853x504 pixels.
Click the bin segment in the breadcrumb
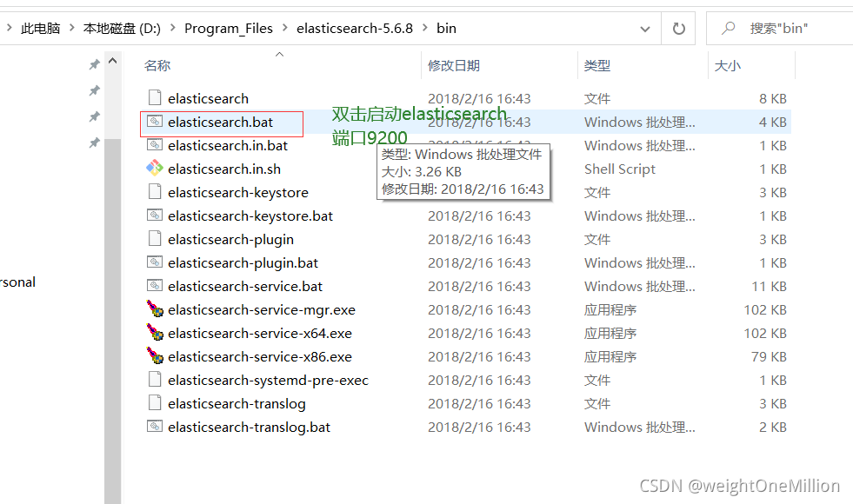pyautogui.click(x=447, y=29)
